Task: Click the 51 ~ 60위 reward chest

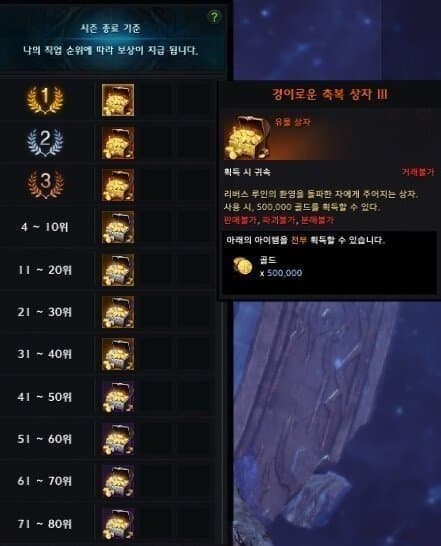Action: (x=118, y=439)
